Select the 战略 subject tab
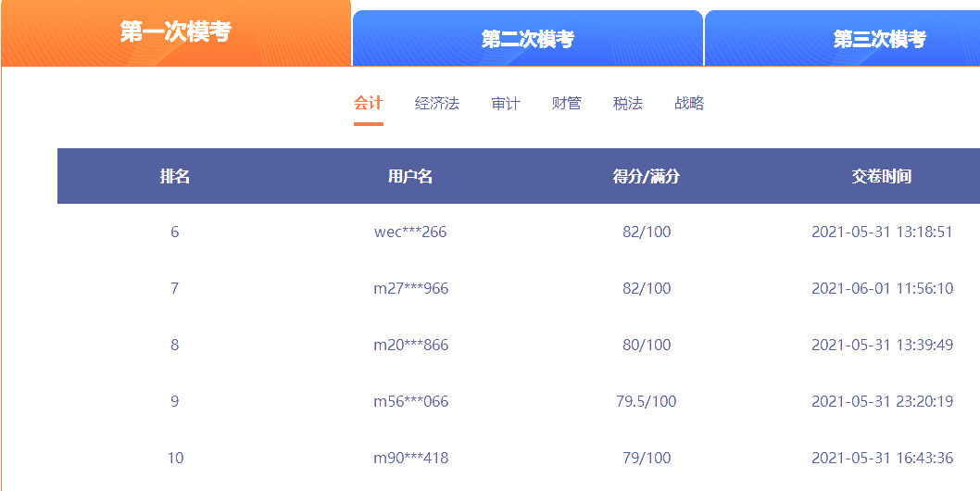The height and width of the screenshot is (491, 980). pos(689,103)
